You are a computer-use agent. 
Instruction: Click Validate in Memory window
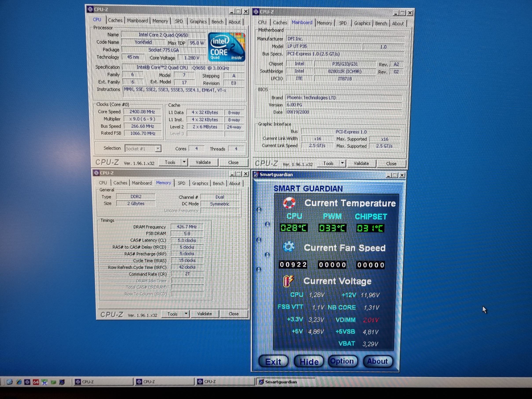click(x=205, y=314)
